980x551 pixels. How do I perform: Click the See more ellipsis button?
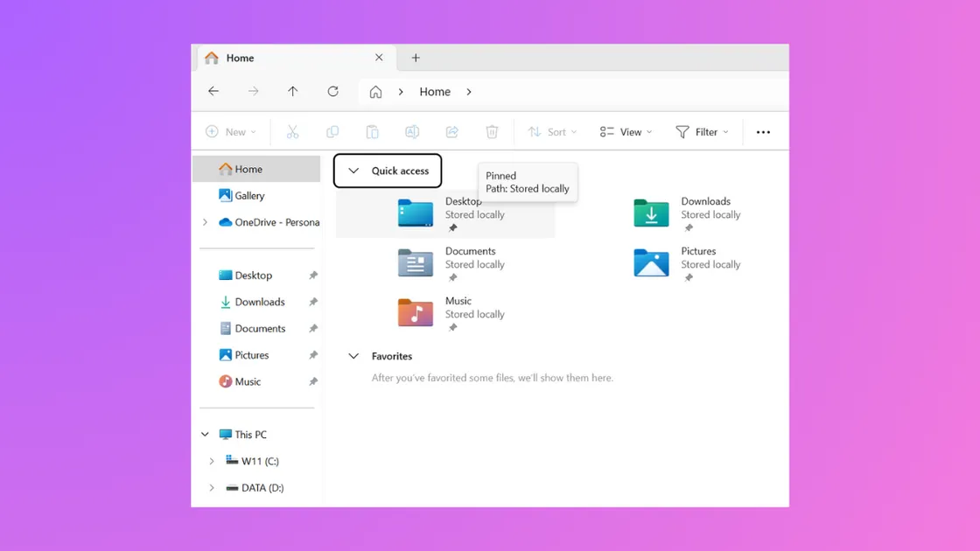coord(762,131)
